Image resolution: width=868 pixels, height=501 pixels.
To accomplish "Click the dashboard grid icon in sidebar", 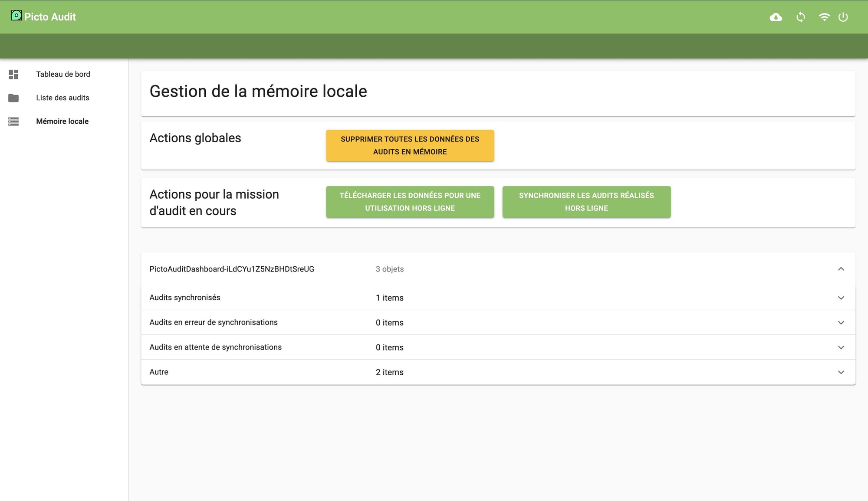I will (13, 75).
